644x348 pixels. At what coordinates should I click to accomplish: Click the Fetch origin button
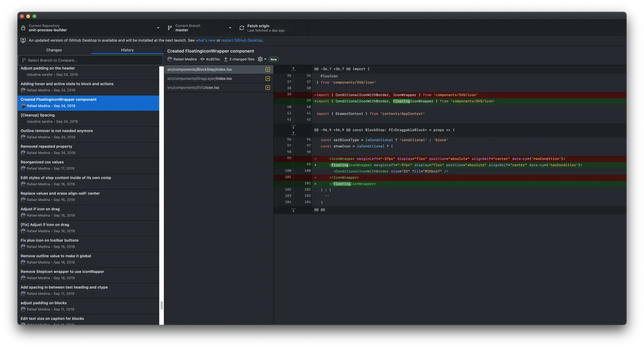click(x=272, y=28)
